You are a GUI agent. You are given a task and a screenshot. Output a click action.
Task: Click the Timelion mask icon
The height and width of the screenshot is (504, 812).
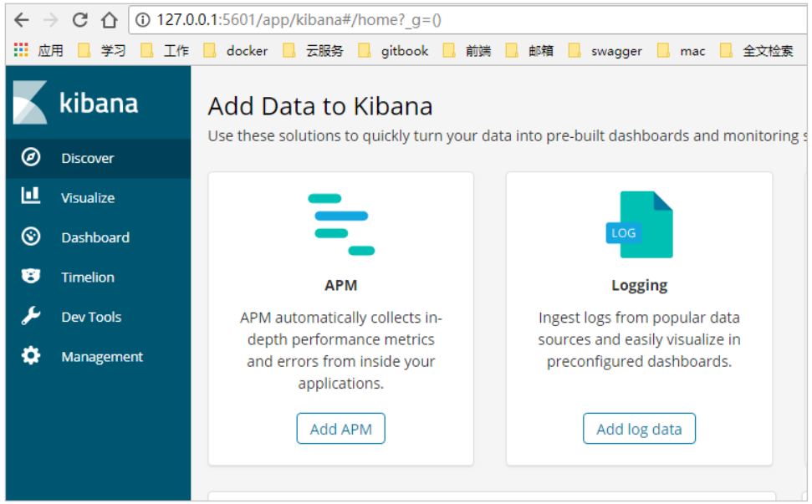click(31, 276)
